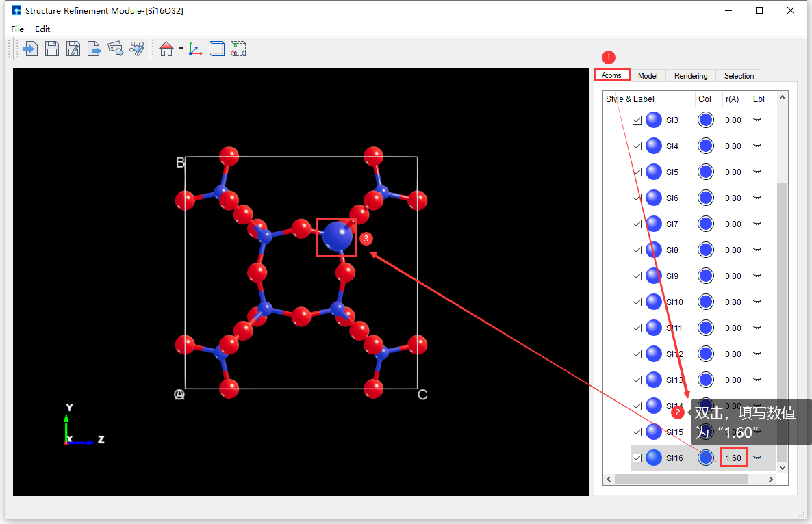Save the project using the floppy disk icon
The width and height of the screenshot is (812, 524).
click(52, 48)
